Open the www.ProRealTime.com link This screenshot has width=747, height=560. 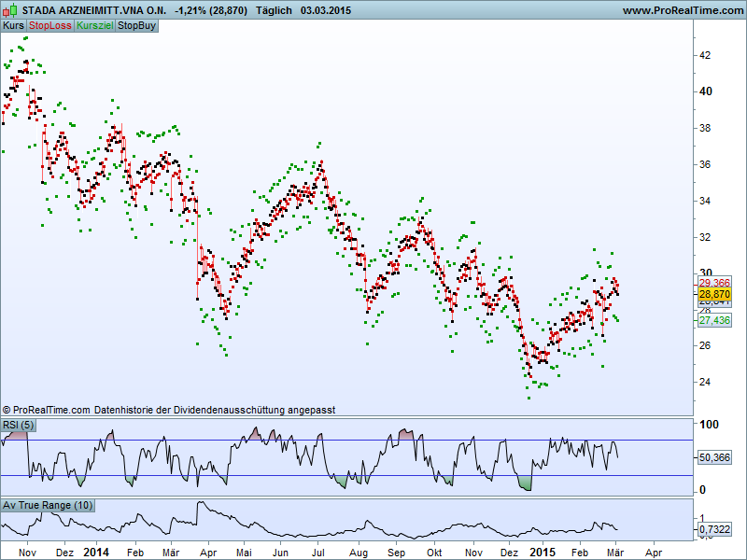coord(681,10)
